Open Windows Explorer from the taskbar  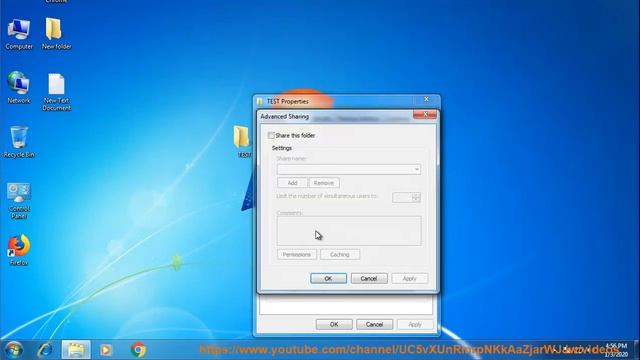pyautogui.click(x=76, y=350)
